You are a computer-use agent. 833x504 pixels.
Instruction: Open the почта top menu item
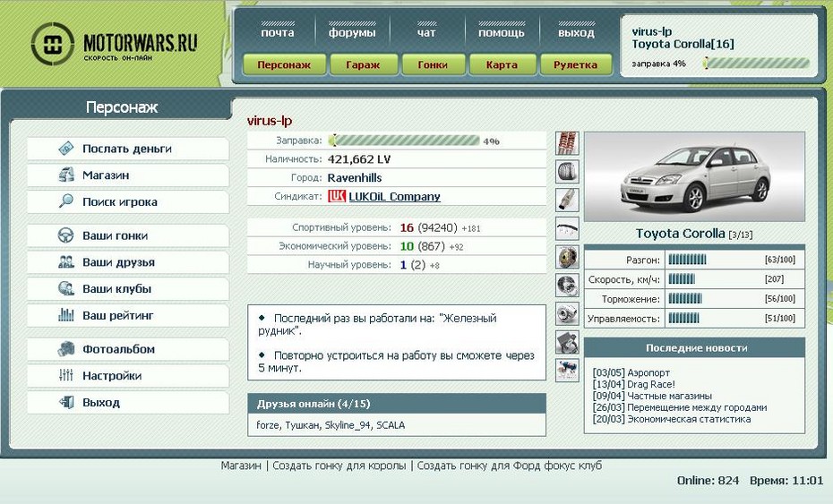pyautogui.click(x=278, y=32)
